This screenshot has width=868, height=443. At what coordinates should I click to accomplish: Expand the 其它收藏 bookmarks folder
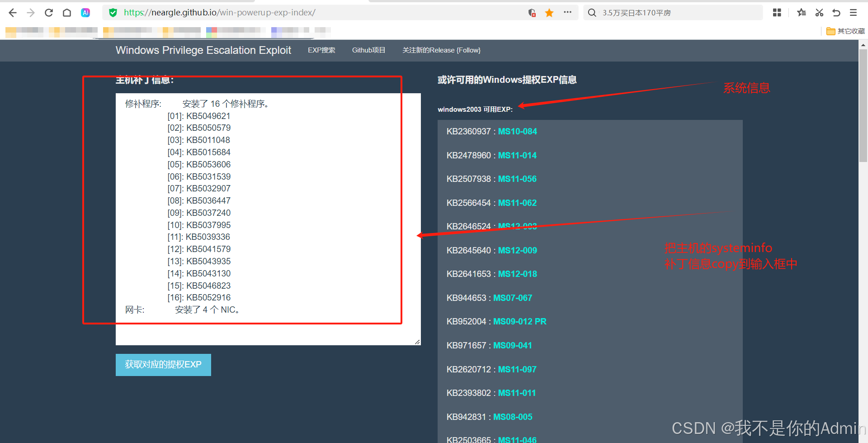point(845,31)
